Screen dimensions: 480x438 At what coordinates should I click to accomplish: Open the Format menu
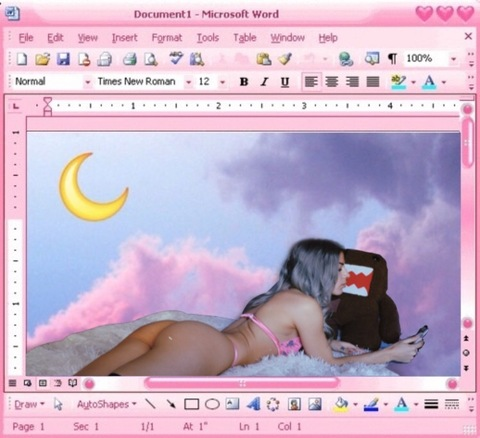pyautogui.click(x=167, y=38)
